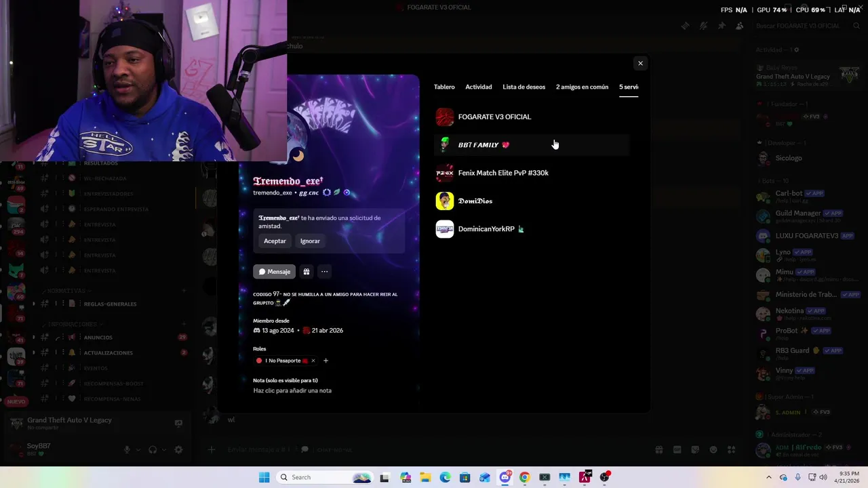Click the Windows taskbar Search box
Screen dimensions: 868x488
point(325,477)
